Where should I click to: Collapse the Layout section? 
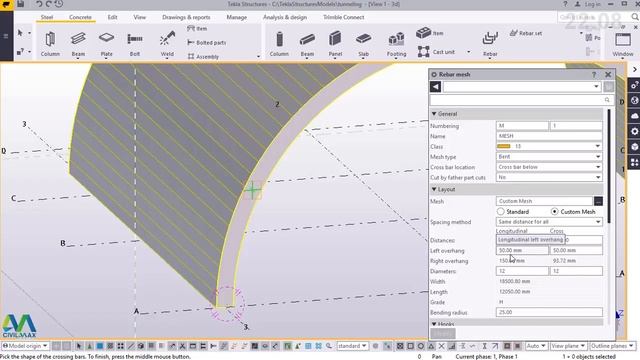[x=434, y=189]
